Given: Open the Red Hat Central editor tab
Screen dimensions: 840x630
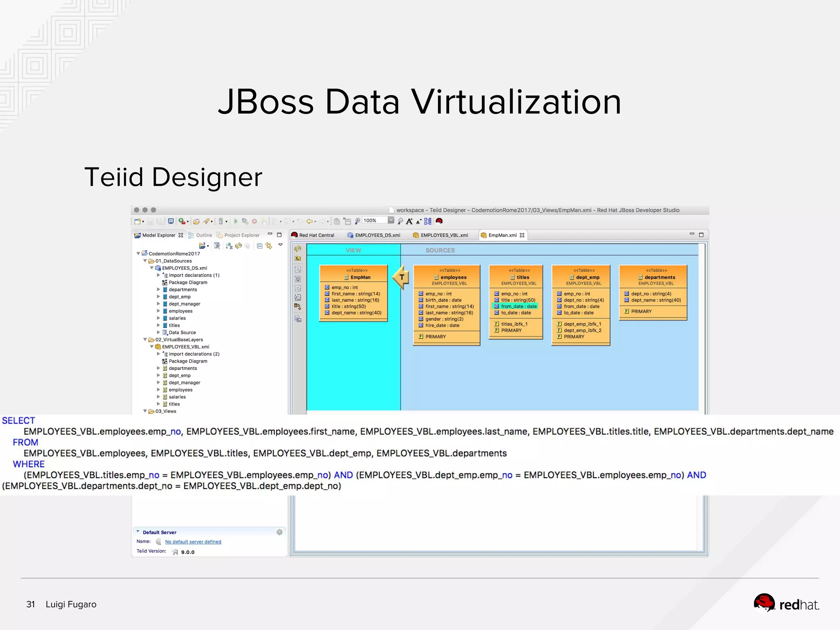Looking at the screenshot, I should [x=313, y=235].
